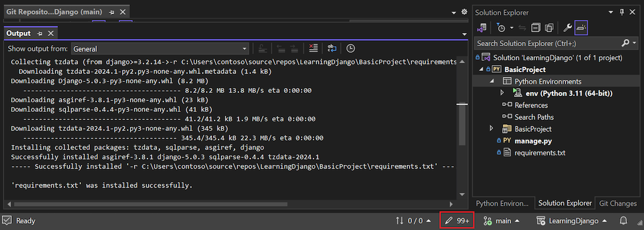Screen dimensions: 644x230
Task: Click the pencil 99+ pending changes indicator
Action: (x=457, y=221)
